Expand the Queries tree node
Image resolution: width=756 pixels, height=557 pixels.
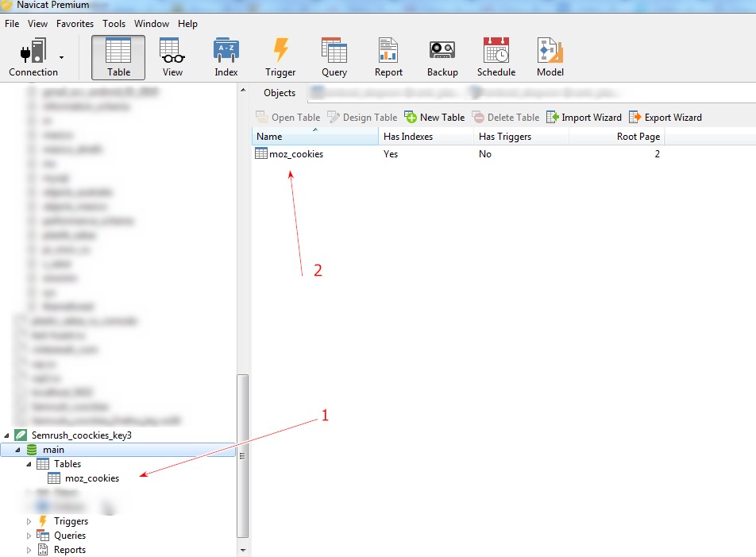pos(29,536)
